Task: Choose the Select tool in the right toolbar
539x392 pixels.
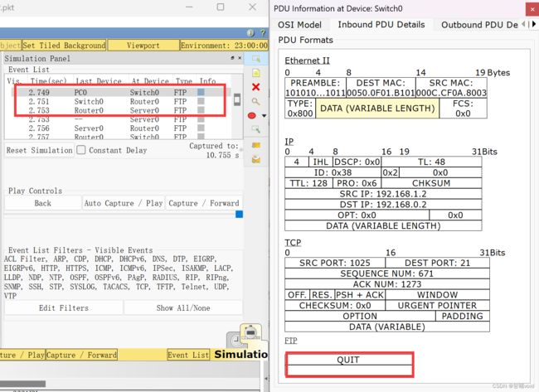Action: click(255, 59)
